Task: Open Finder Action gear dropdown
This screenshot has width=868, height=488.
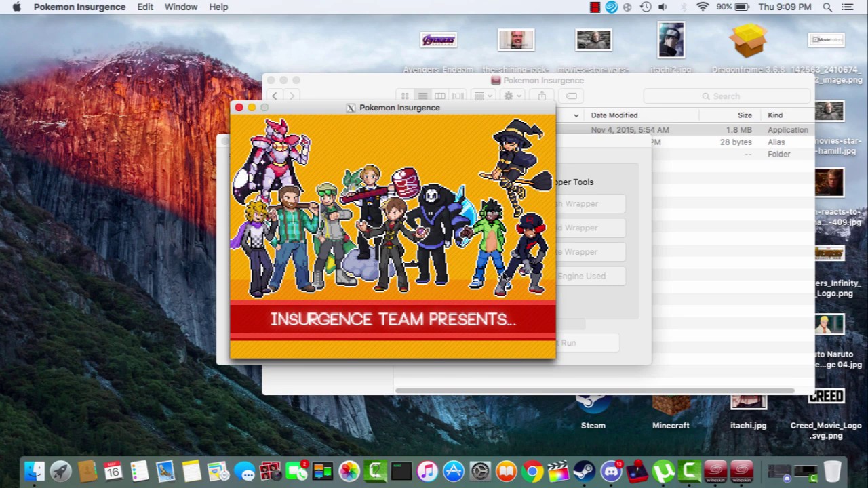Action: (512, 96)
